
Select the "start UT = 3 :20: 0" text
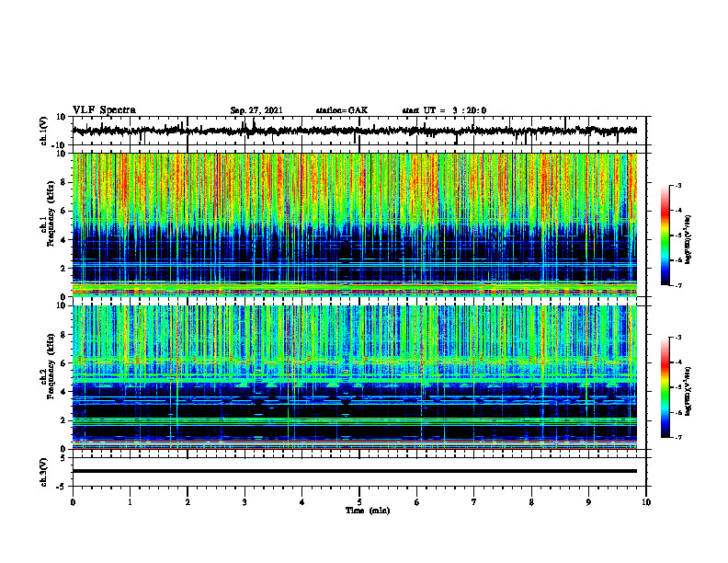point(444,110)
